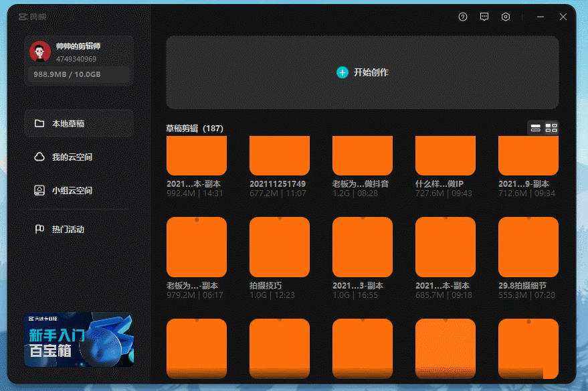The height and width of the screenshot is (391, 588).
Task: Switch drafts to list view
Action: (535, 128)
